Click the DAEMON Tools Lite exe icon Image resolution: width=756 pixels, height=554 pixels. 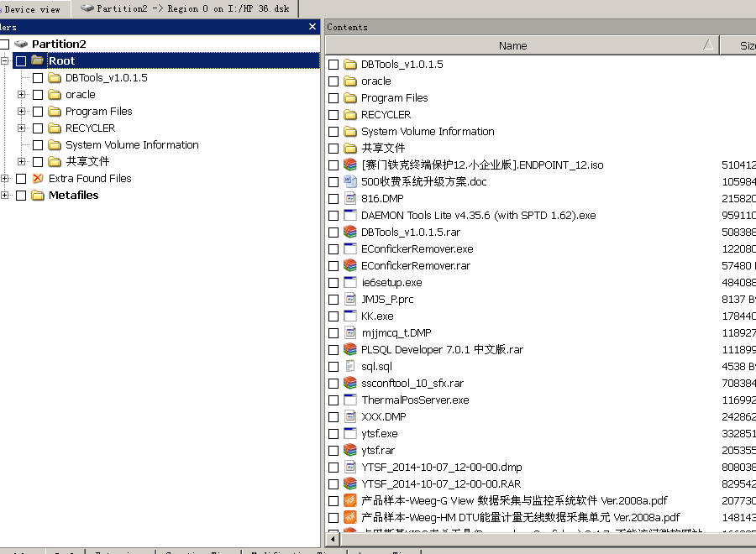pos(350,216)
